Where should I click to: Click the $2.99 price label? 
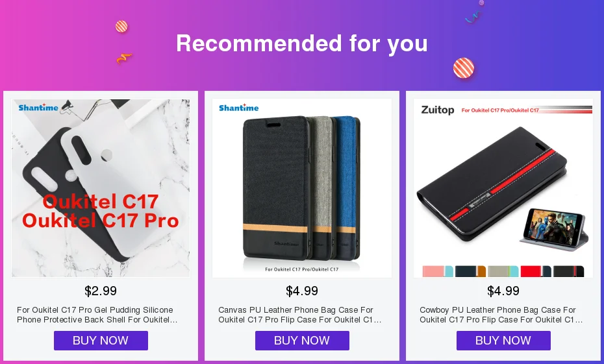101,291
